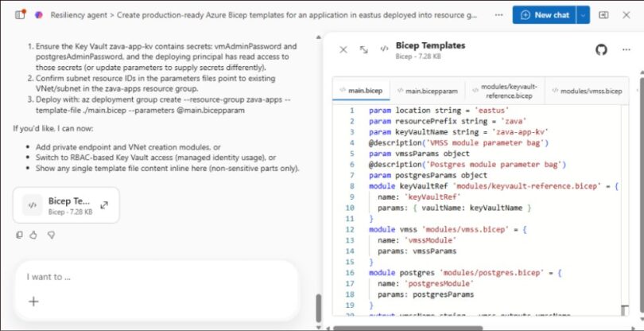Image resolution: width=644 pixels, height=331 pixels.
Task: Click the "module vmss 'modules/vmss.bicep'" line
Action: [x=448, y=229]
